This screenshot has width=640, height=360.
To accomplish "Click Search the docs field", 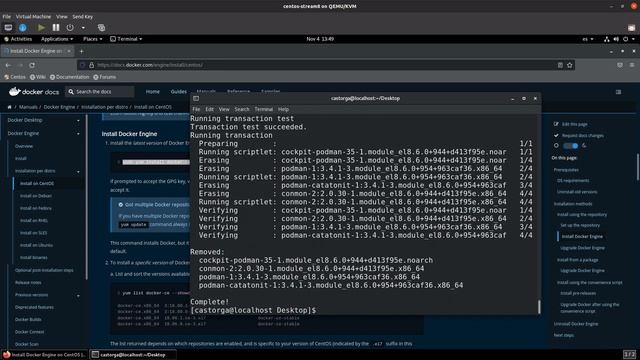I will [x=100, y=91].
